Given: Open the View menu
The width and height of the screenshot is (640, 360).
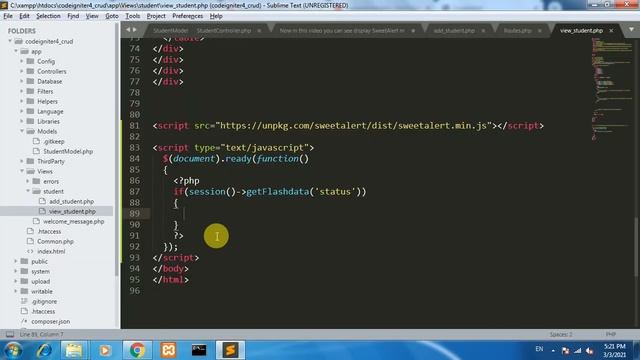Looking at the screenshot, I should tap(92, 16).
